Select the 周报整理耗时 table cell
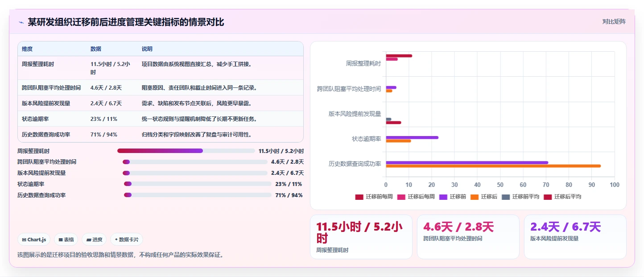644x277 pixels. point(52,68)
